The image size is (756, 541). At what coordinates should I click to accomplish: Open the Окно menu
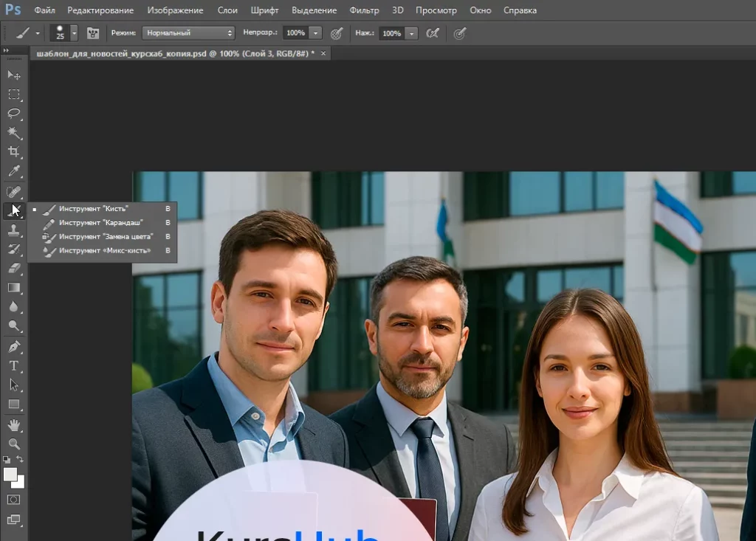coord(480,10)
